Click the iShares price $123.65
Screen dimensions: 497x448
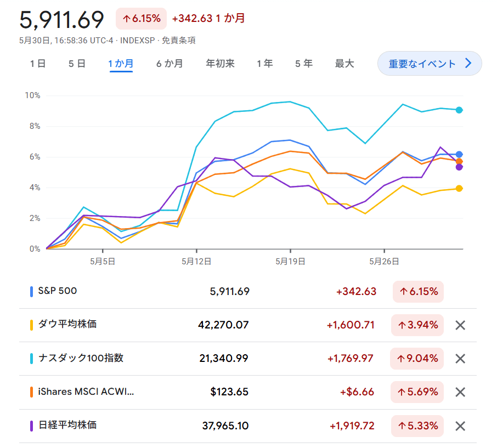click(229, 392)
